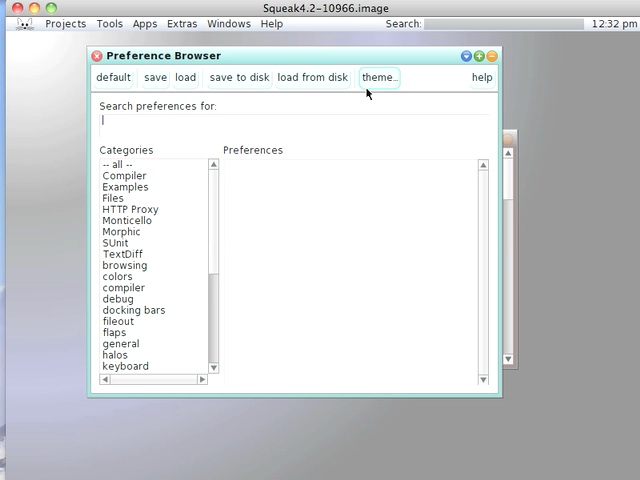Click the default button in Preference Browser
640x480 pixels.
pyautogui.click(x=113, y=78)
